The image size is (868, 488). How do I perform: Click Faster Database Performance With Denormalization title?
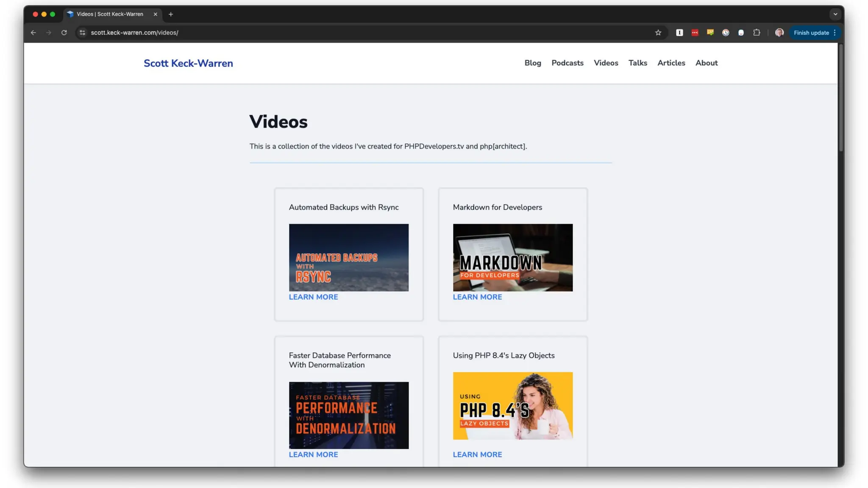340,360
